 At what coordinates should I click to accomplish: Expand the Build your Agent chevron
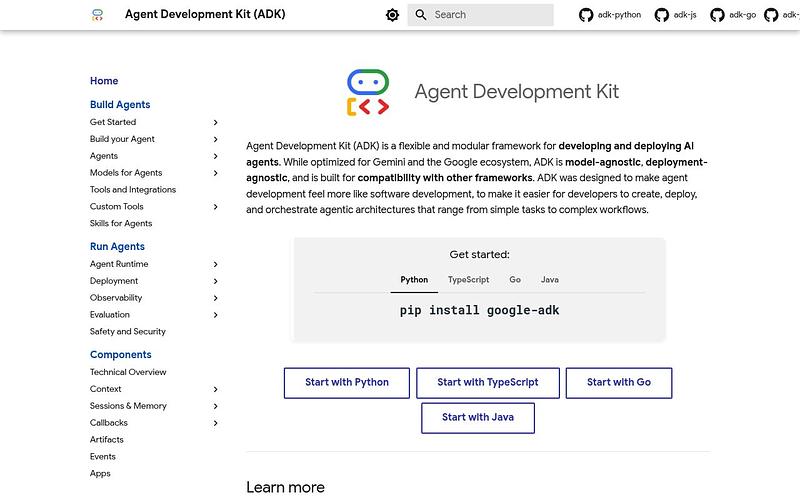215,139
